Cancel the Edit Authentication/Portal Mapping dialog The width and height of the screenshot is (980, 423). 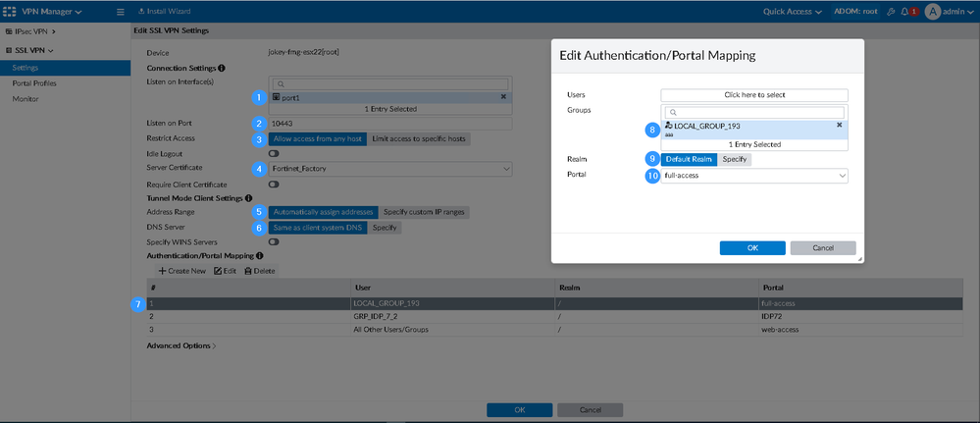pos(823,248)
